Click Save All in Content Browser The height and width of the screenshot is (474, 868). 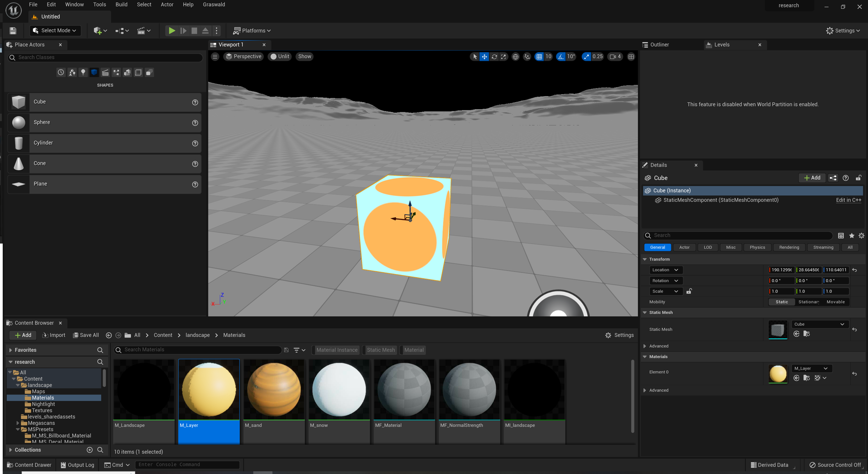(86, 335)
